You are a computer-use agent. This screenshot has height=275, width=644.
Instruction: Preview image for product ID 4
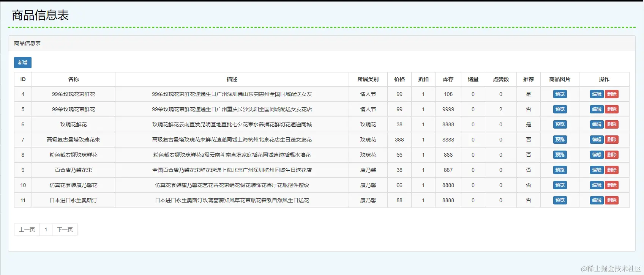560,94
